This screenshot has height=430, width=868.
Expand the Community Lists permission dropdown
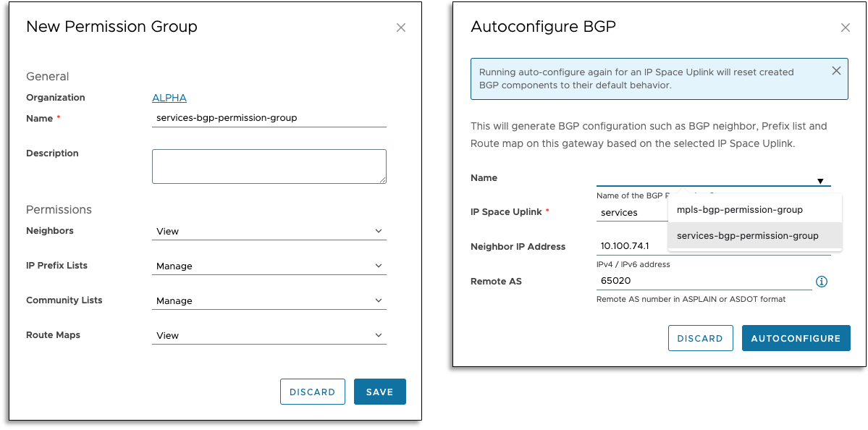(x=269, y=301)
